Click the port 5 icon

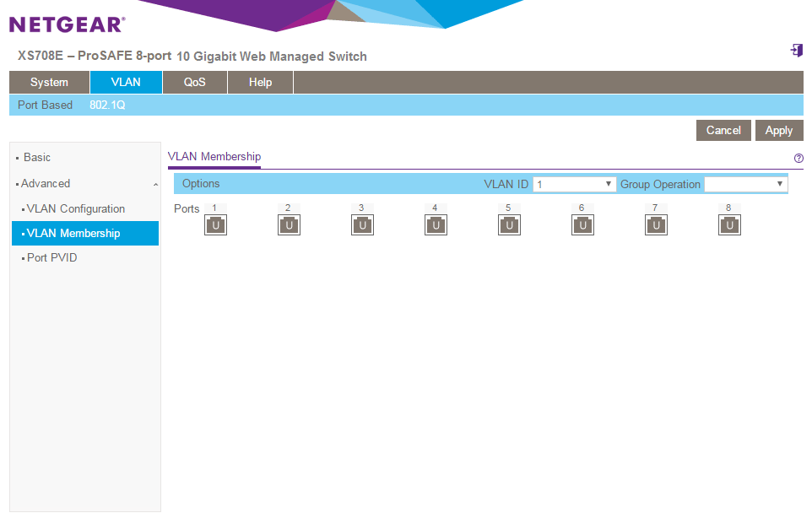[509, 224]
